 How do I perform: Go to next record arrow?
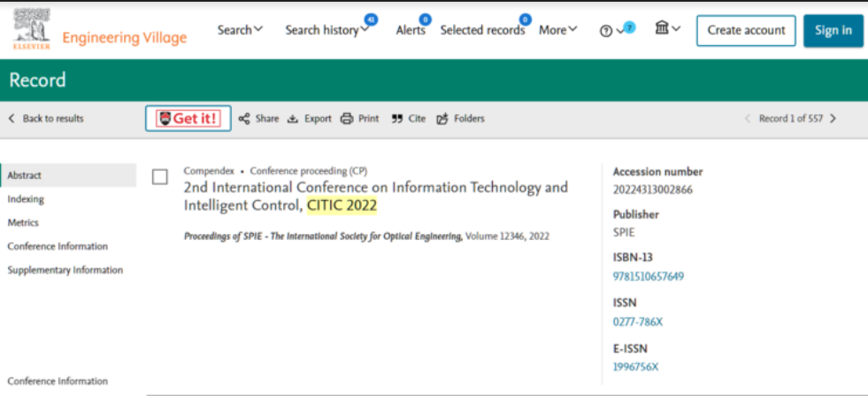tap(833, 119)
